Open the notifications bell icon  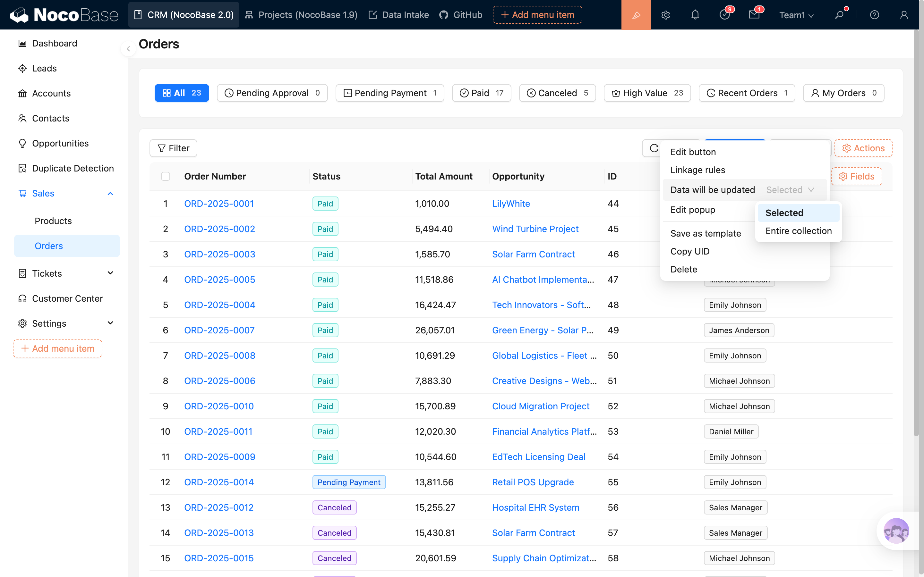pos(695,15)
